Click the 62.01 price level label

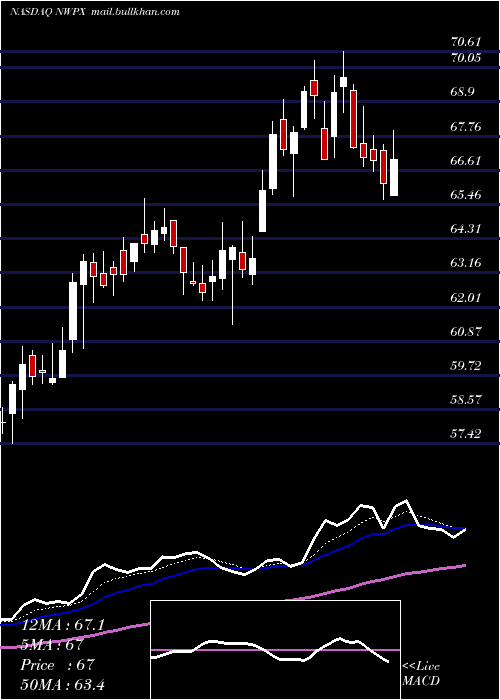[466, 297]
